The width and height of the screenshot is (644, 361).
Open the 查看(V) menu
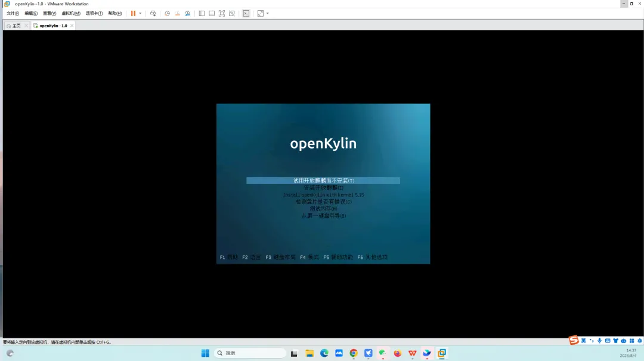[x=49, y=14]
